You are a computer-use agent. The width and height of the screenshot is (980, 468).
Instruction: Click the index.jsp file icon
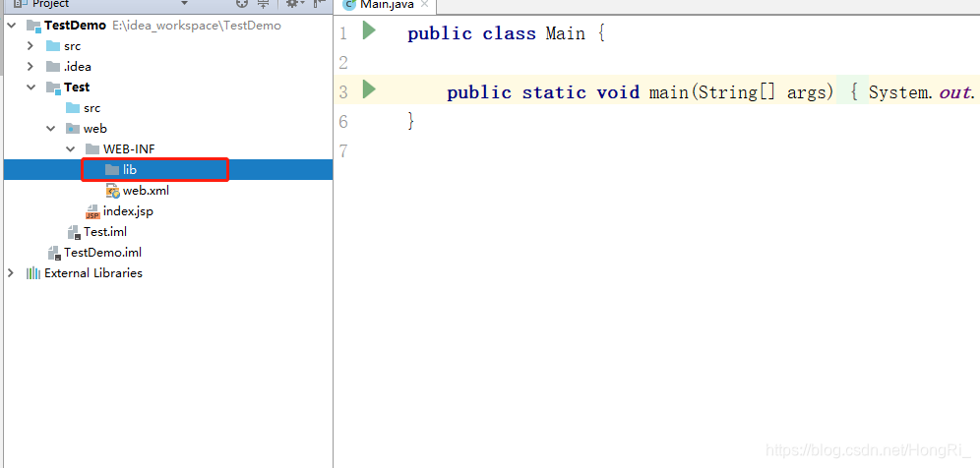pos(92,211)
